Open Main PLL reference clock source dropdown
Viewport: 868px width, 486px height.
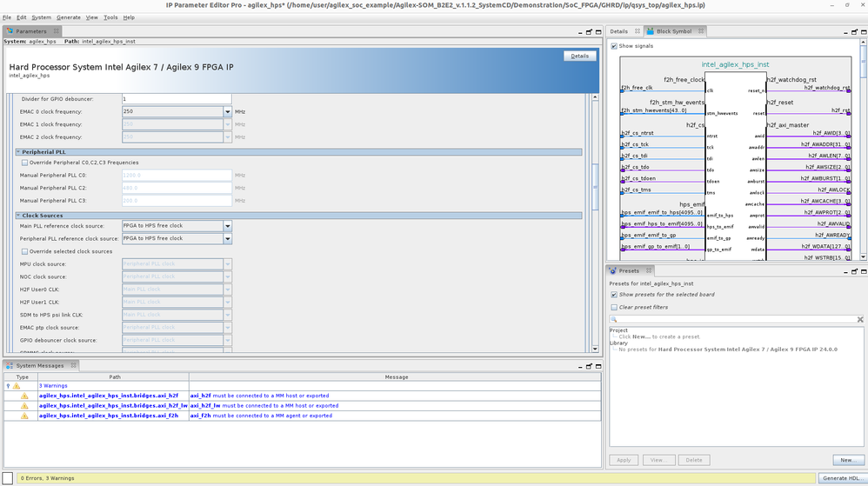pos(228,226)
